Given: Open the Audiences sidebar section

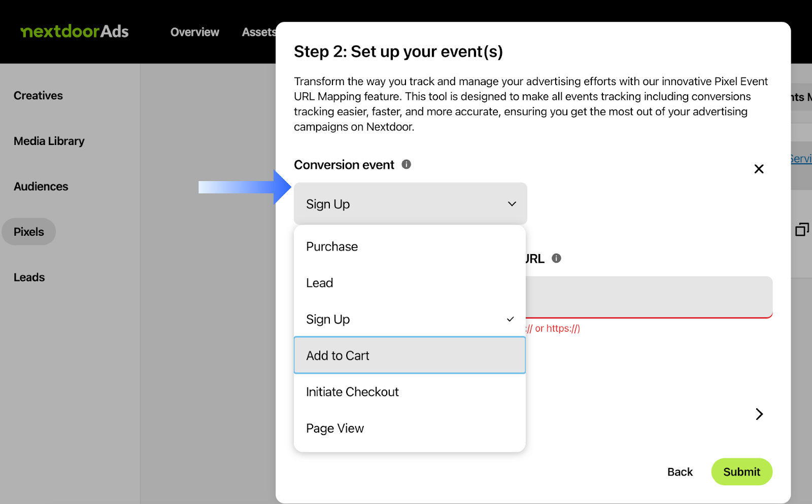Looking at the screenshot, I should [41, 187].
